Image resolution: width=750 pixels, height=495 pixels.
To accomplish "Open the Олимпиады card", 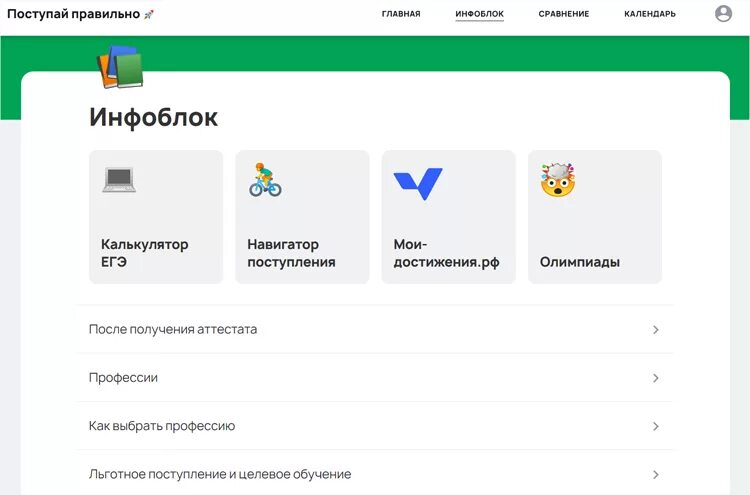I will (595, 217).
